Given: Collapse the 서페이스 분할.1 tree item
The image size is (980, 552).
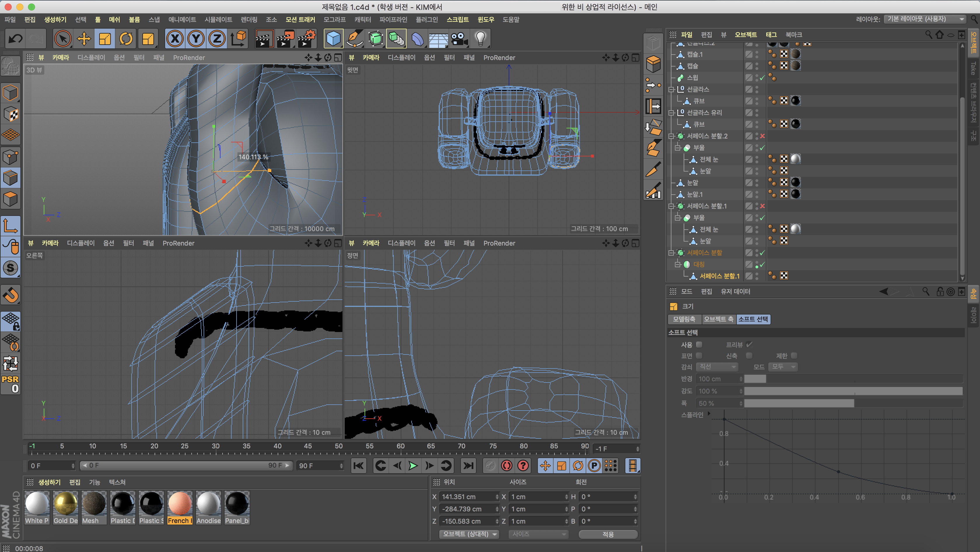Looking at the screenshot, I should 671,206.
